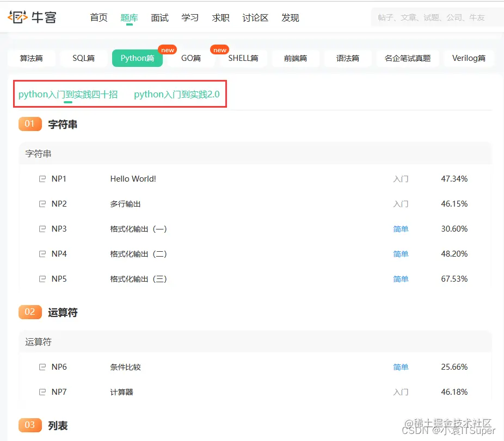The width and height of the screenshot is (504, 441).
Task: Open the Hello World! problem
Action: coord(133,179)
